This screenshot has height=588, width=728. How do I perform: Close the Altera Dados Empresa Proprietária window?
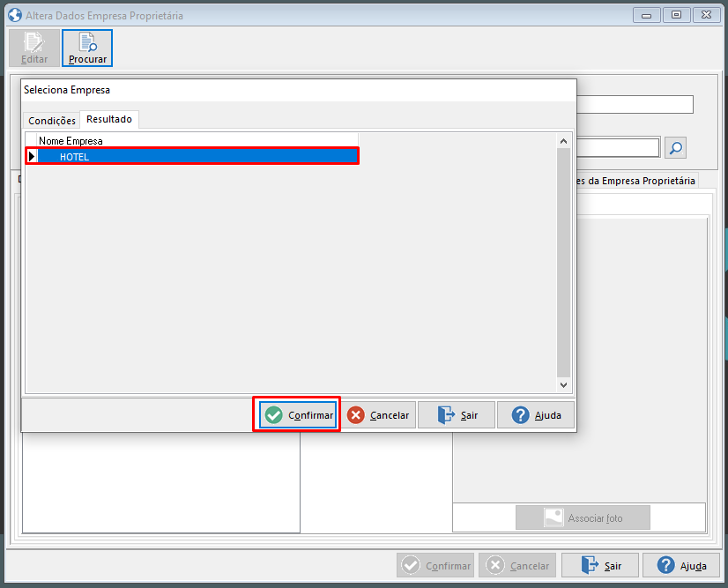pyautogui.click(x=707, y=15)
